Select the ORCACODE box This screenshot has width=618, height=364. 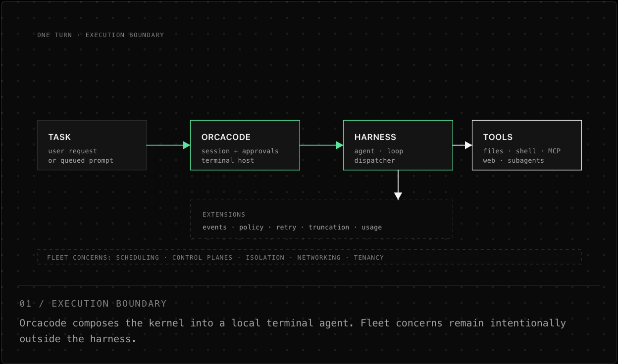click(x=245, y=145)
